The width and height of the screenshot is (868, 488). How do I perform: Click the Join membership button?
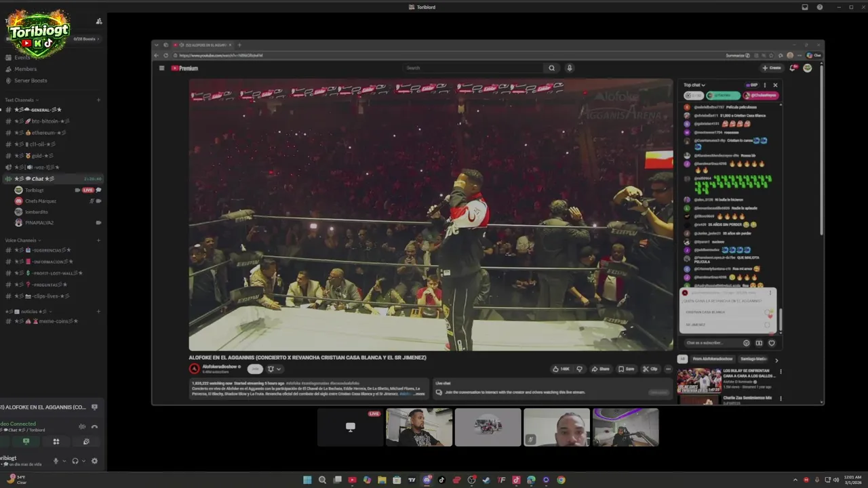tap(255, 369)
